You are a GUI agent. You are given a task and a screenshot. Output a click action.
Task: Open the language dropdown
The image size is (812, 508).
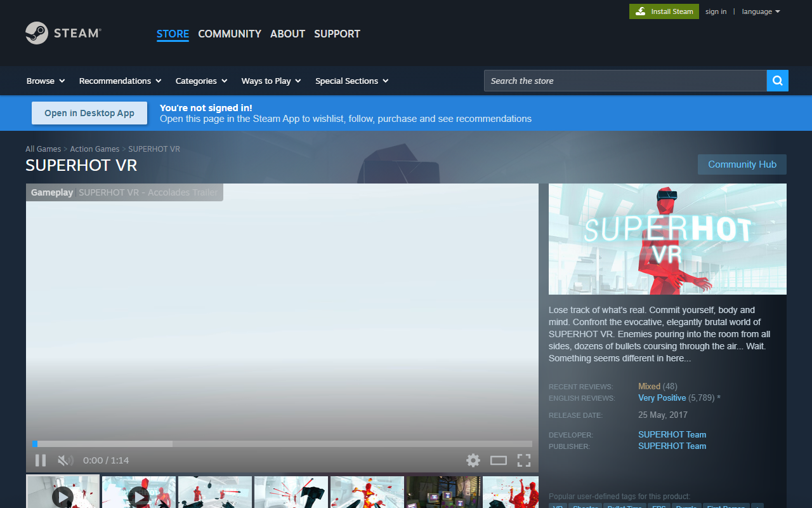pyautogui.click(x=761, y=11)
